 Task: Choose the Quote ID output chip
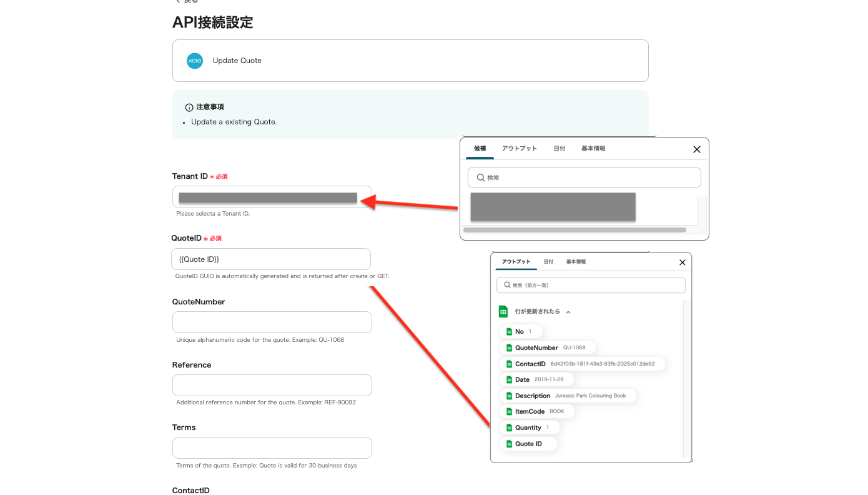[529, 444]
